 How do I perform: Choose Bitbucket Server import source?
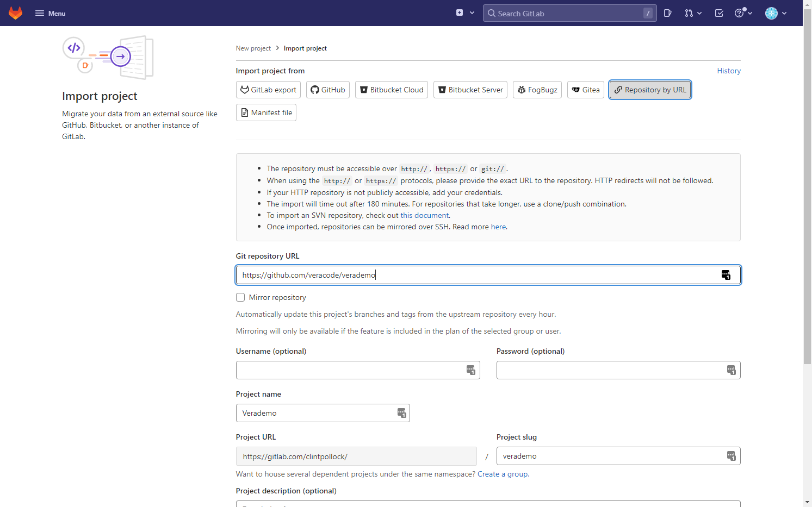click(x=470, y=90)
